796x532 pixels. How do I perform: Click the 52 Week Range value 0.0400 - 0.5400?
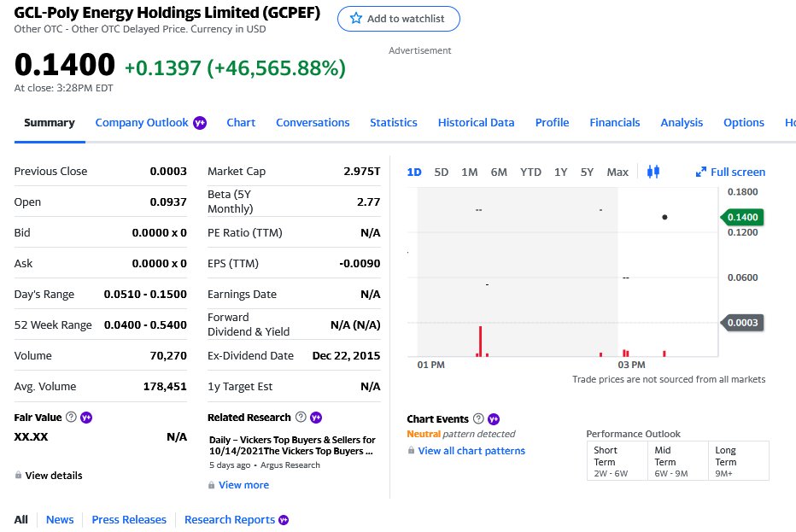click(x=145, y=324)
